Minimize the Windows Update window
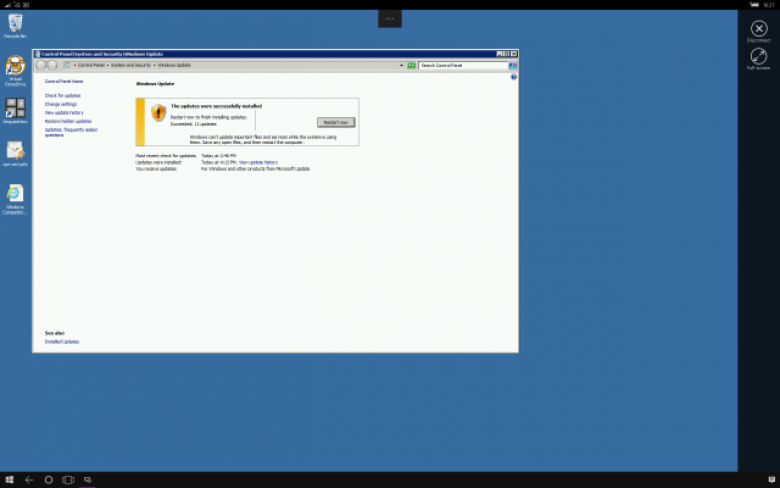Viewport: 780px width, 488px height. pos(499,54)
